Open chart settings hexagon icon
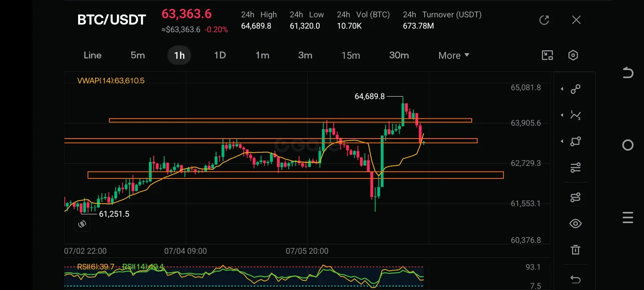Viewport: 644px width, 290px height. 573,55
